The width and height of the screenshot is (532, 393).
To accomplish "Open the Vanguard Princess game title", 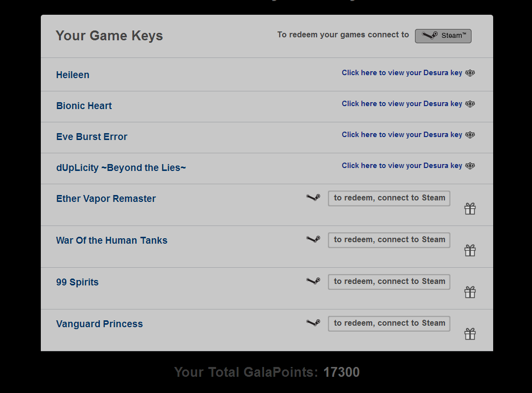I will tap(99, 324).
